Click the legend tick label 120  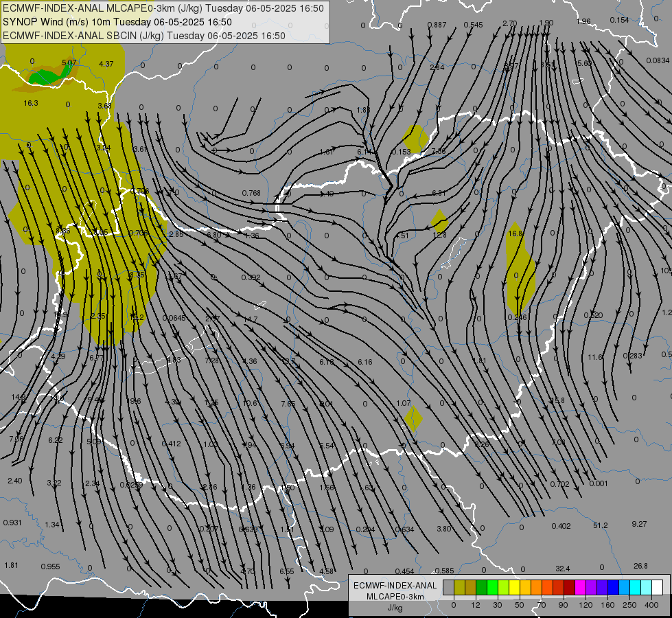point(586,605)
